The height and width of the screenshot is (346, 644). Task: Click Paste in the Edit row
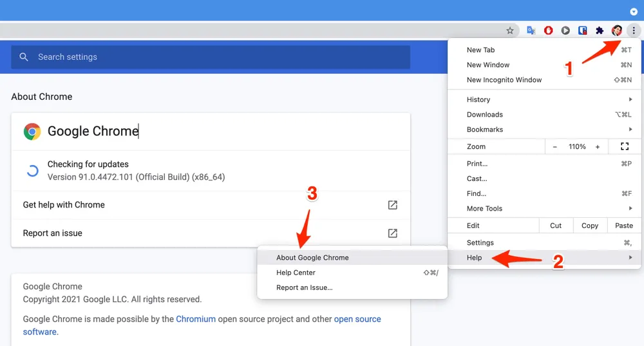(624, 226)
